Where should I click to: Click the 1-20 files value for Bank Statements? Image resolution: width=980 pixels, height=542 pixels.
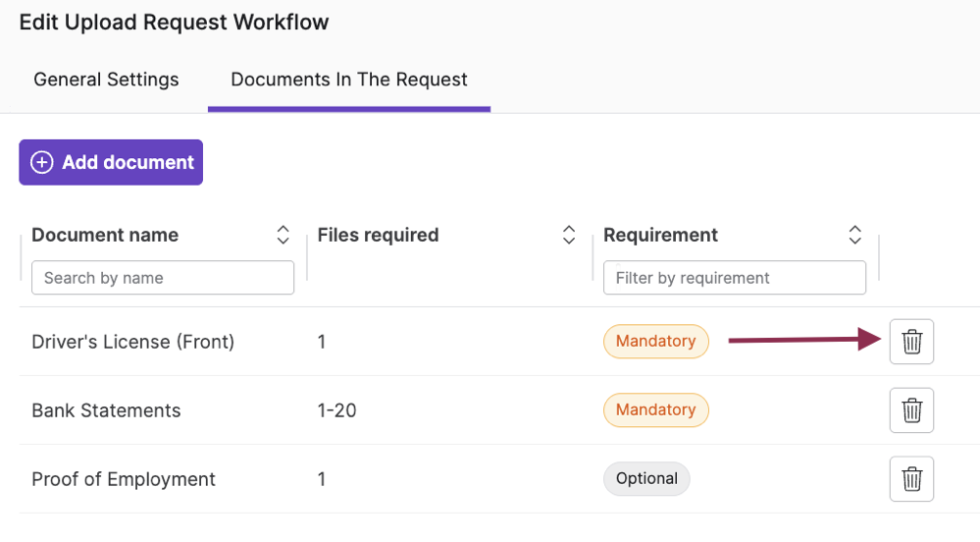tap(336, 410)
